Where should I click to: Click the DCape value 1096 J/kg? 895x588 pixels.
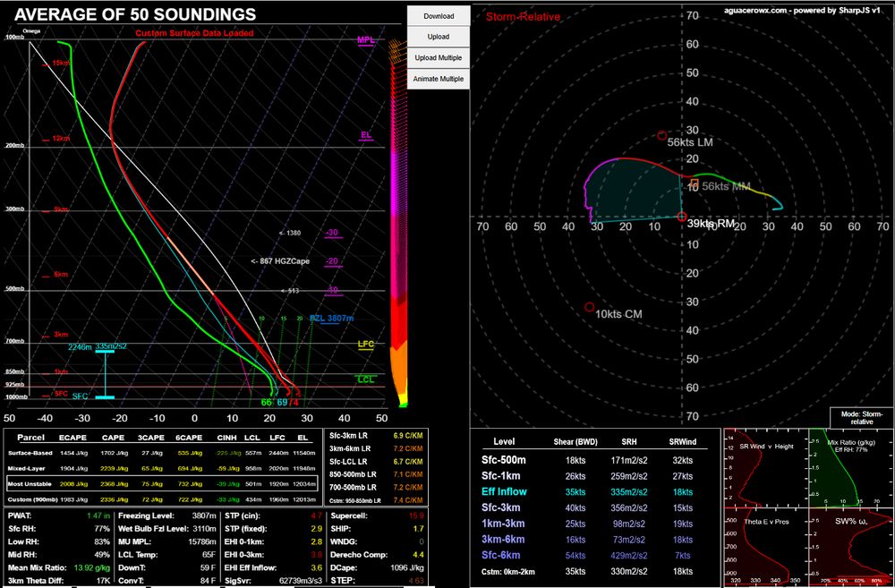tap(407, 568)
